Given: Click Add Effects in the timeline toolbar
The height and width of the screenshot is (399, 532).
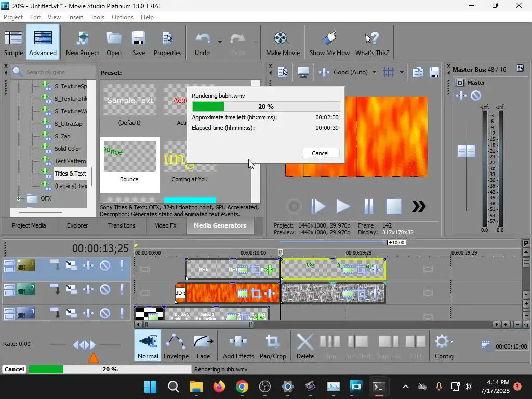Looking at the screenshot, I should tap(238, 346).
